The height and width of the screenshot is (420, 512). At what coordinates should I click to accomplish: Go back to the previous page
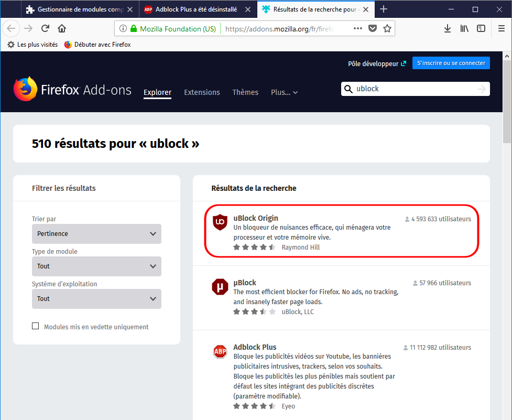coord(11,28)
